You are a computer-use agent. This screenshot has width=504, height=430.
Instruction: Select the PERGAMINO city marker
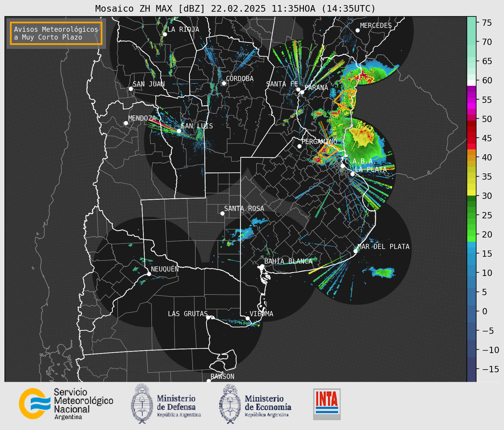(x=299, y=146)
